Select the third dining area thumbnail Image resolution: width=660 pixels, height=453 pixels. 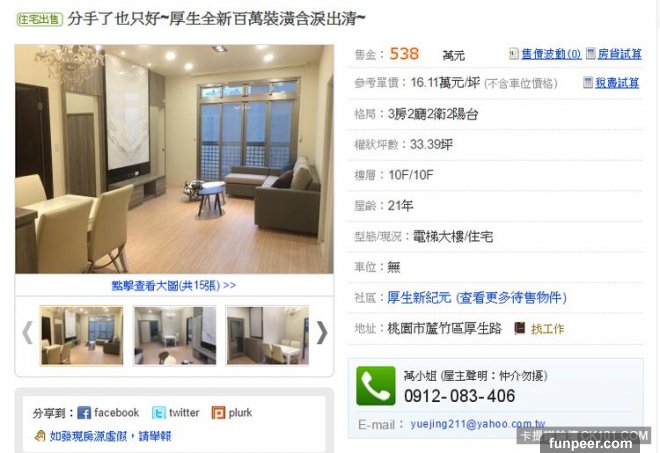click(268, 335)
